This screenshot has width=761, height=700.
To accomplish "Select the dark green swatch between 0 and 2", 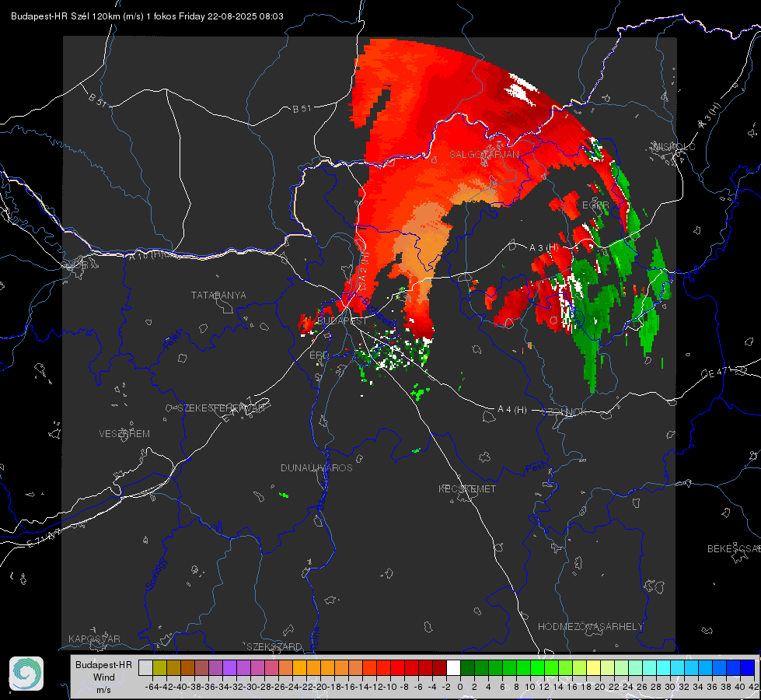I will (467, 667).
